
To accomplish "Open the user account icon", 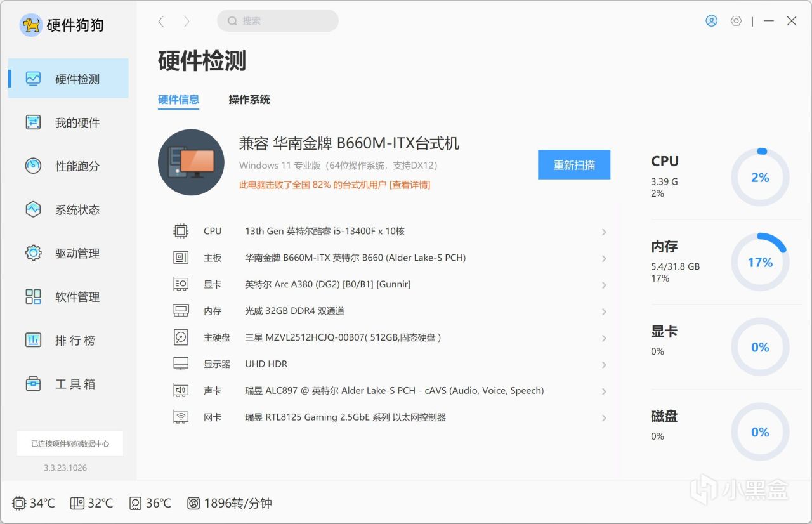I will click(711, 21).
